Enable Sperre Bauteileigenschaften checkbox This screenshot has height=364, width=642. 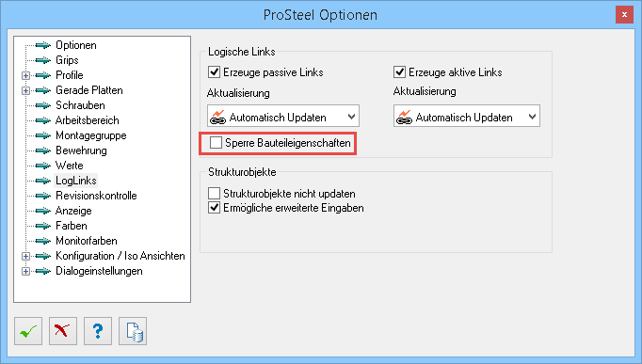[216, 143]
